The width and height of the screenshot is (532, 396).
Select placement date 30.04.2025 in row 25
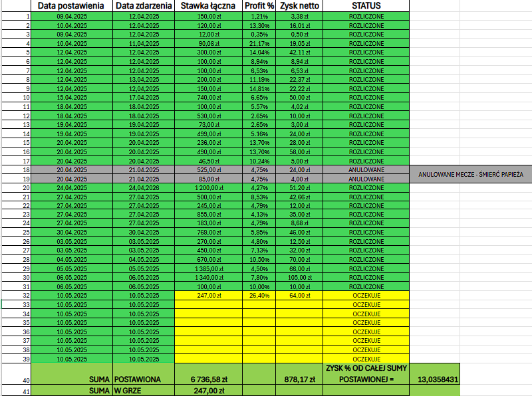(72, 233)
